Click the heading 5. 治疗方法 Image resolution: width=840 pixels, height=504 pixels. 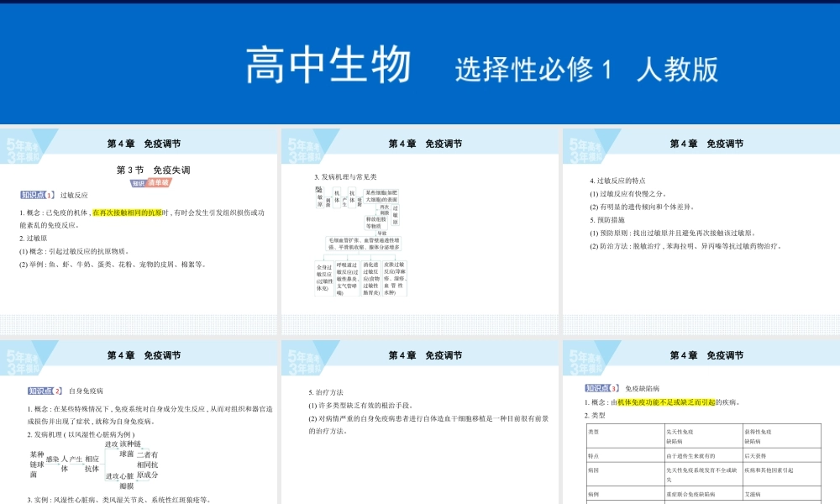click(326, 392)
